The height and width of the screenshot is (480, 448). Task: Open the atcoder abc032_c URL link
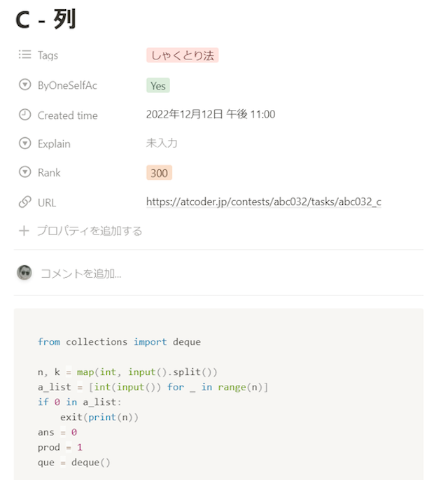(264, 202)
